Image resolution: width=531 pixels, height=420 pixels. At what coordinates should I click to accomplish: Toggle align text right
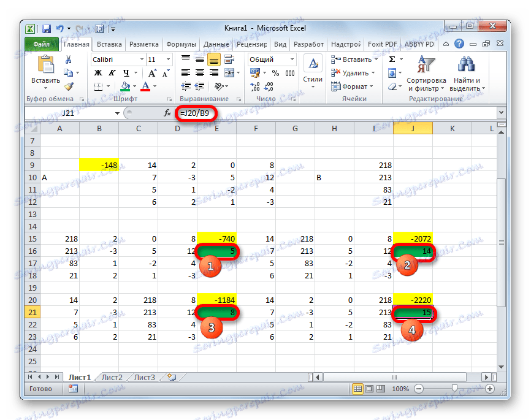213,73
